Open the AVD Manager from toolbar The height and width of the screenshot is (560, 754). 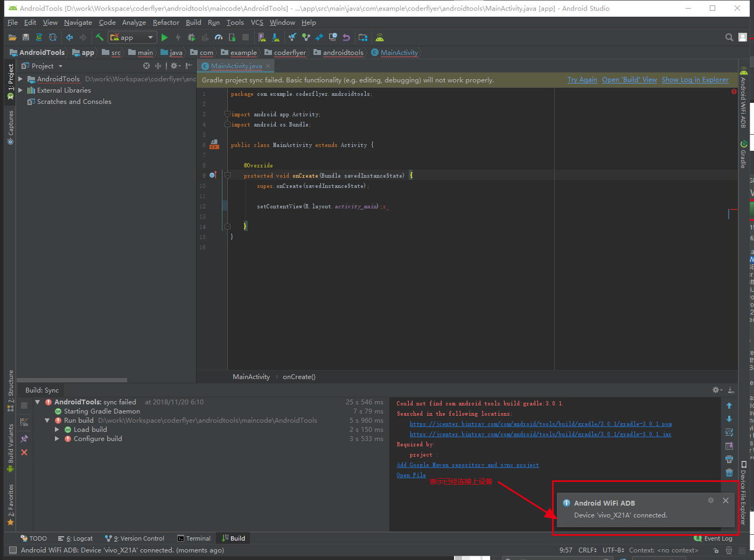coord(262,38)
